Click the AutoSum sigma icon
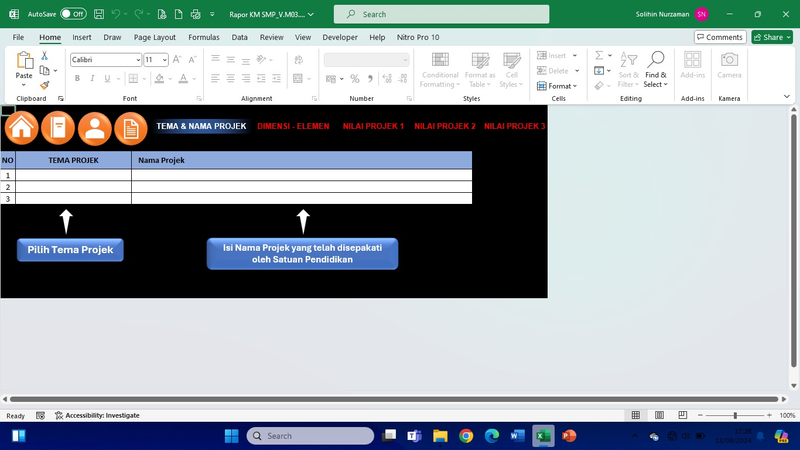The image size is (800, 450). (599, 55)
